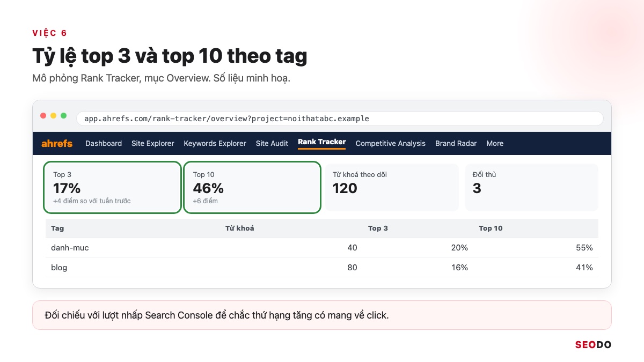Screen dimensions: 644x362
Task: Click the 16% Top 3 value
Action: tap(459, 267)
